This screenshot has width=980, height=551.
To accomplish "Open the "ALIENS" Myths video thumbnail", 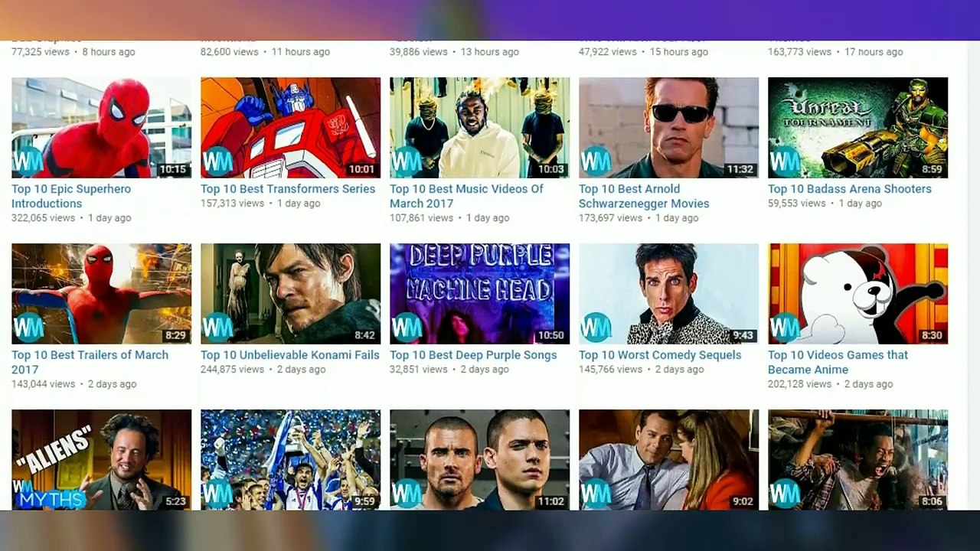I will coord(101,459).
